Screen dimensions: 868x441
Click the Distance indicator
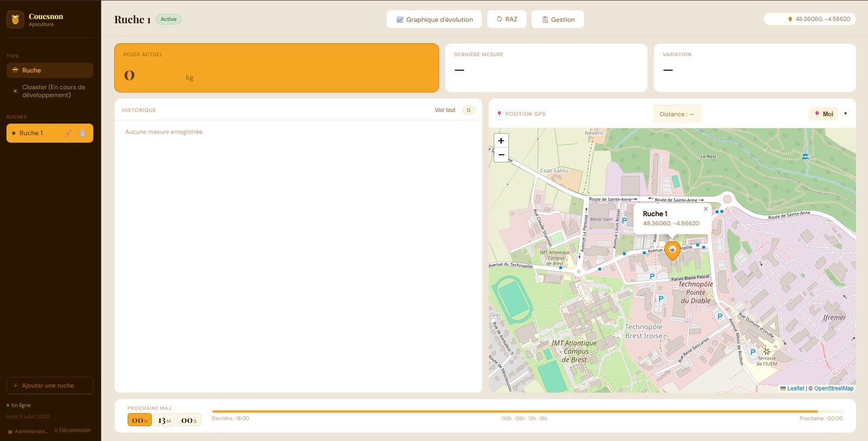677,114
